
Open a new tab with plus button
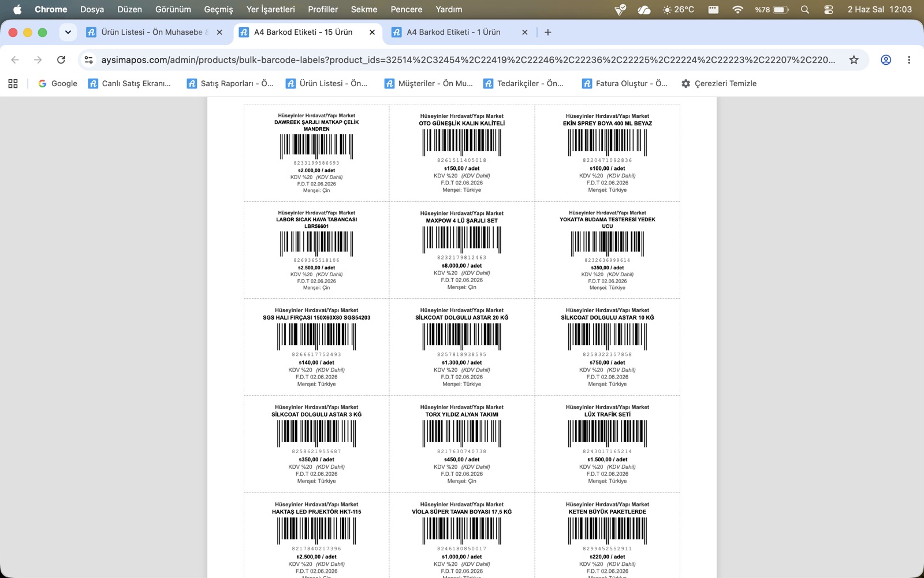547,32
